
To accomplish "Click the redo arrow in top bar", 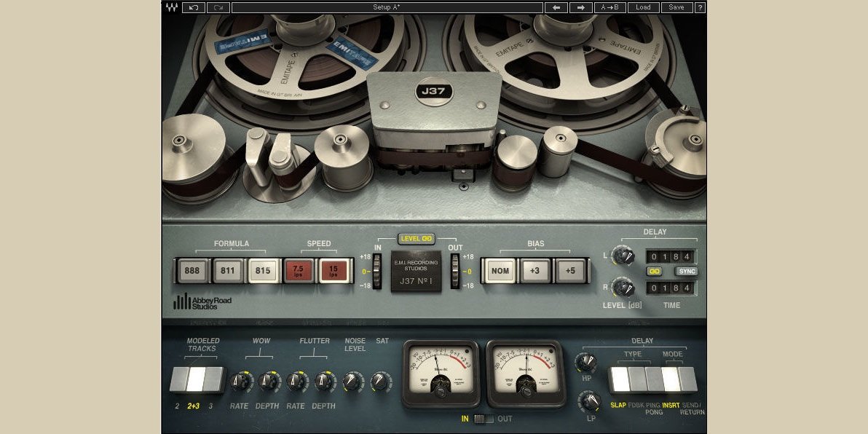I will pos(218,7).
